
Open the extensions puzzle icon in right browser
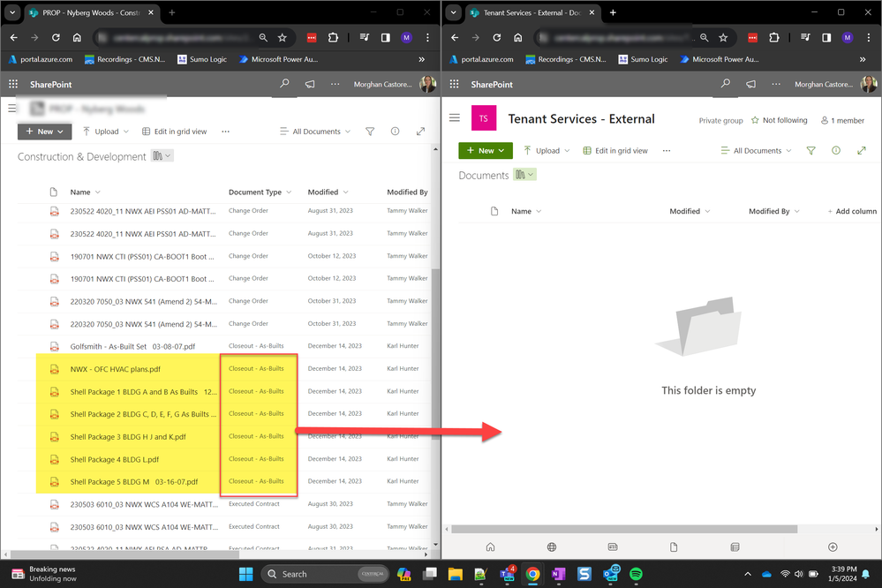[774, 37]
